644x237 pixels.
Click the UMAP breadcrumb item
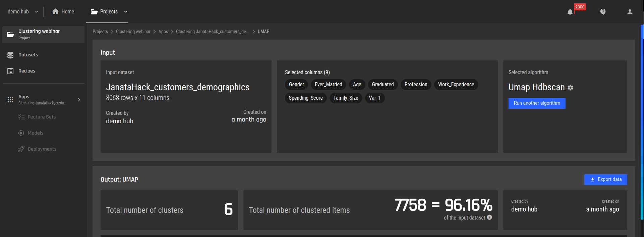point(264,32)
